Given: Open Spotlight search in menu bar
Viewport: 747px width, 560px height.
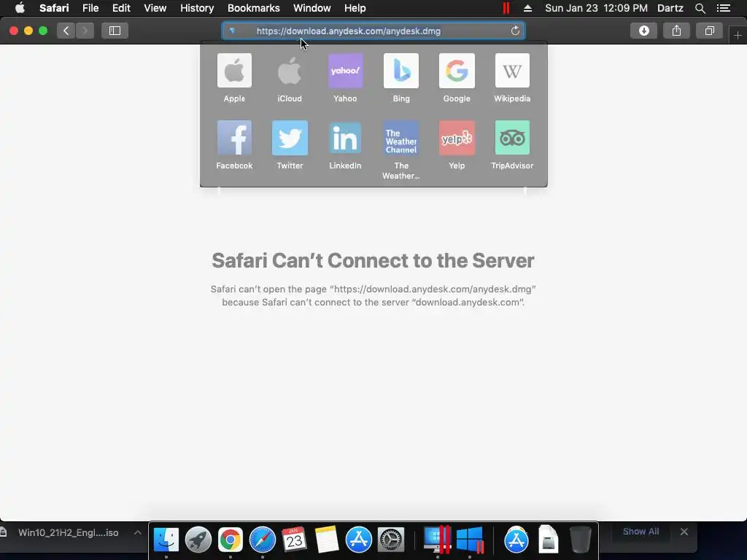Looking at the screenshot, I should 700,8.
